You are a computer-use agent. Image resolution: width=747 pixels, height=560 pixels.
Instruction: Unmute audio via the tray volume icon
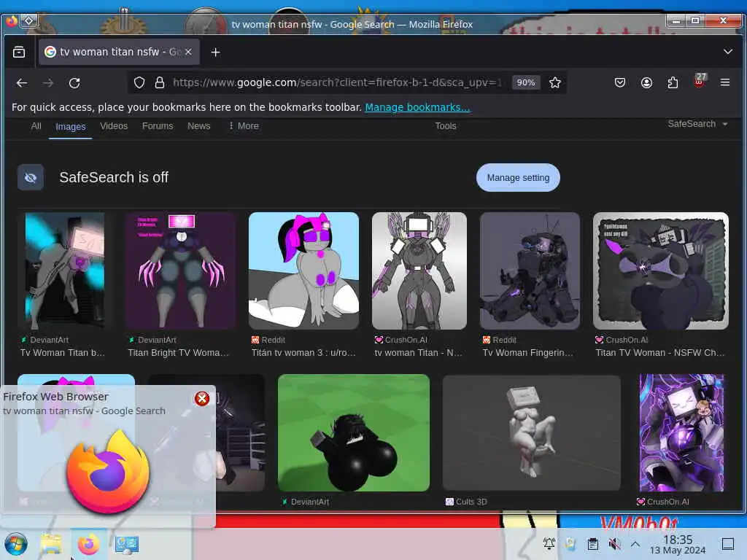click(614, 544)
